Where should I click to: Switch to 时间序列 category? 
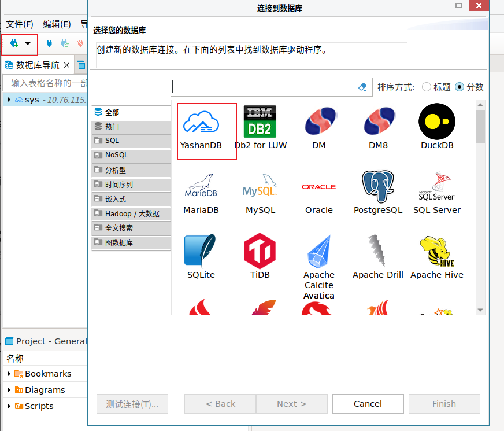(131, 185)
